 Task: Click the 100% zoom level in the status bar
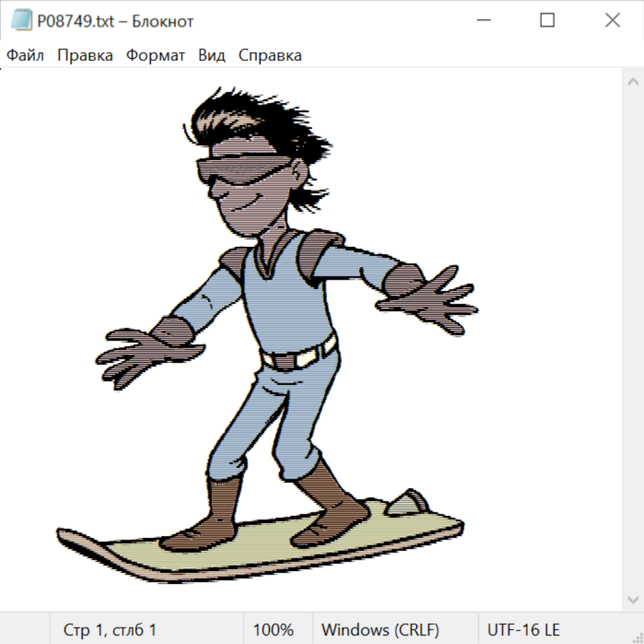coord(273,630)
